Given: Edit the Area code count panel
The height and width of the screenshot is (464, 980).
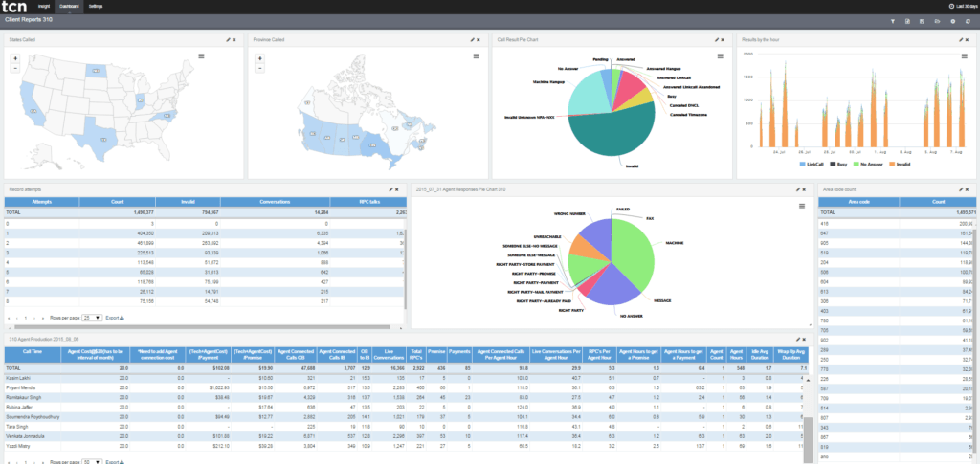Looking at the screenshot, I should (x=961, y=188).
